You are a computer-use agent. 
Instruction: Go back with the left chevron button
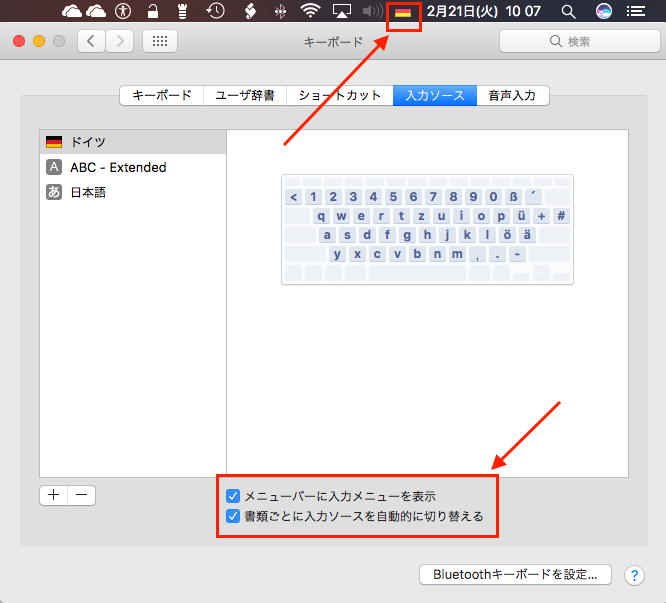pos(91,41)
